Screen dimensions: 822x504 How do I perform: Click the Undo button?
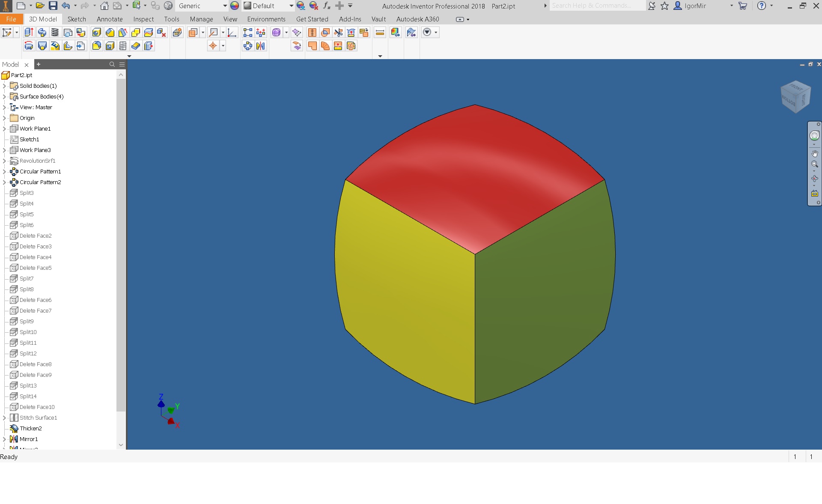(x=66, y=6)
